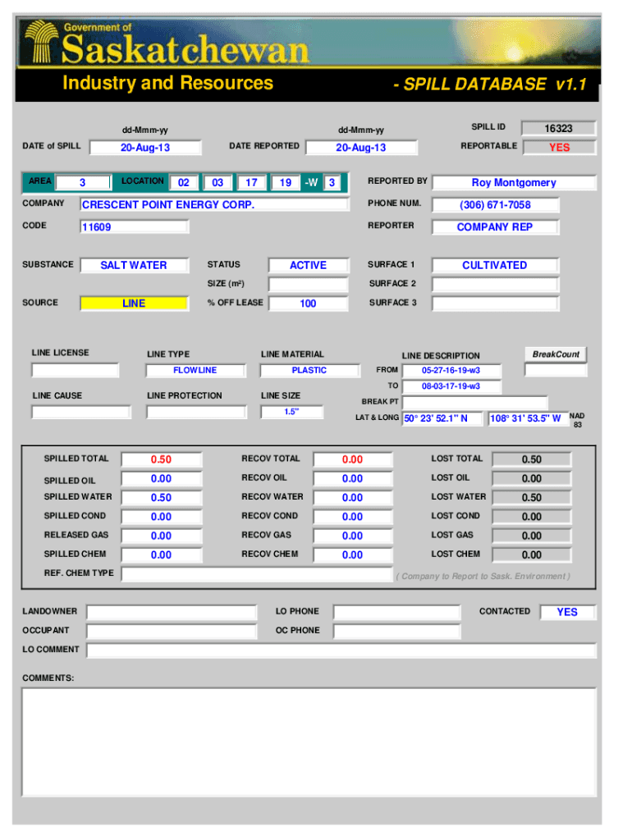
Task: Select the Spilled Total value field
Action: (161, 459)
